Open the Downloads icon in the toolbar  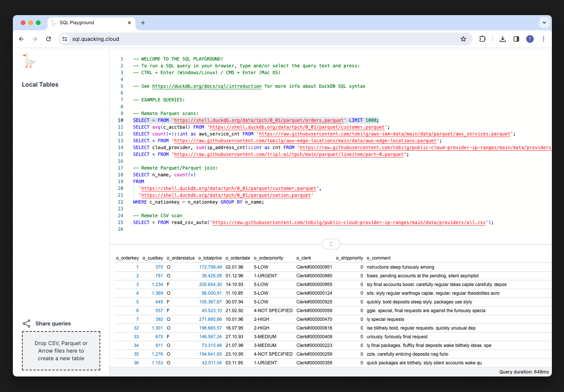click(503, 39)
